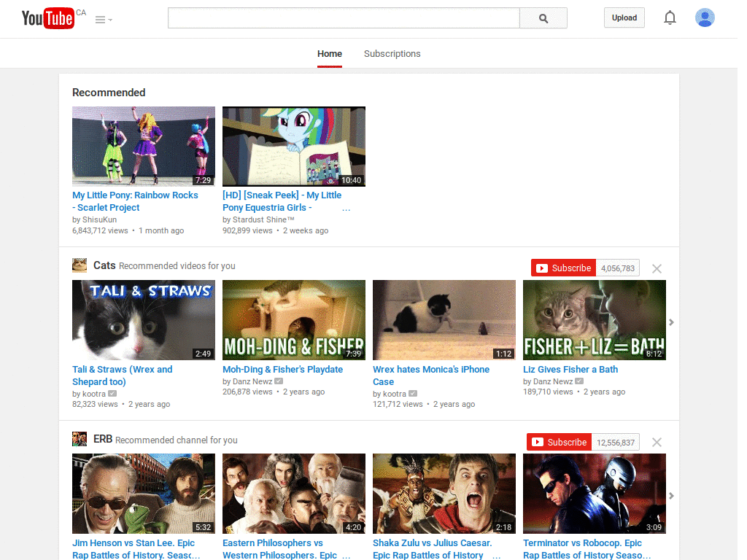The image size is (747, 560).
Task: Open Wrex hates iPhone Case thumbnail
Action: pyautogui.click(x=444, y=320)
